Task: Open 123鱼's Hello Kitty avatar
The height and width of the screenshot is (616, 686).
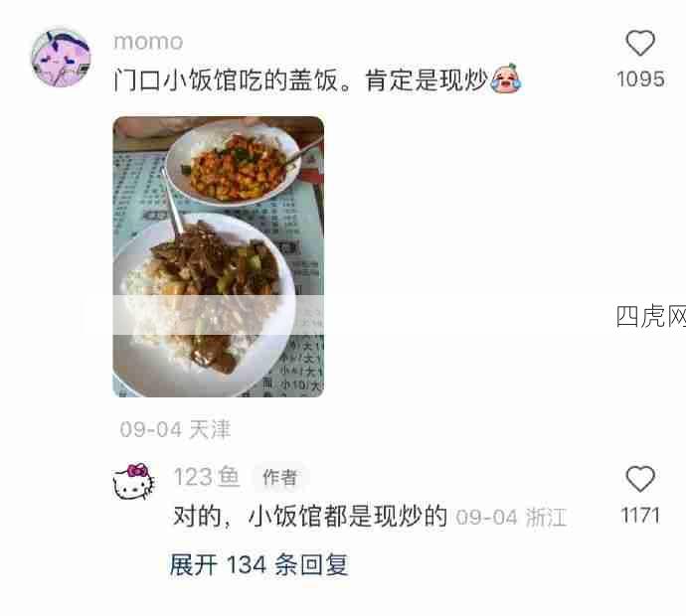Action: 134,481
